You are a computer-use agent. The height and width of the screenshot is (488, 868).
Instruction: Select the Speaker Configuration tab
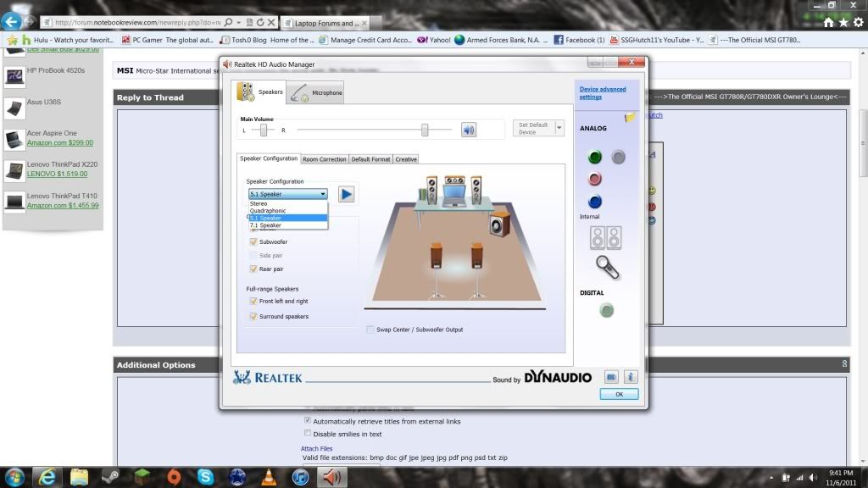point(269,158)
